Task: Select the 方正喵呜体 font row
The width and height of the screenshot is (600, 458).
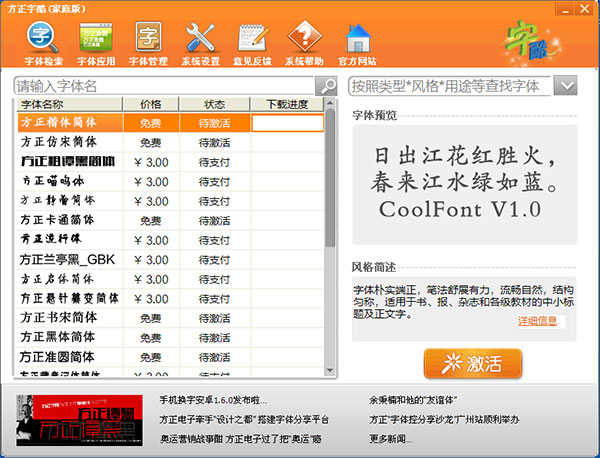Action: 171,181
